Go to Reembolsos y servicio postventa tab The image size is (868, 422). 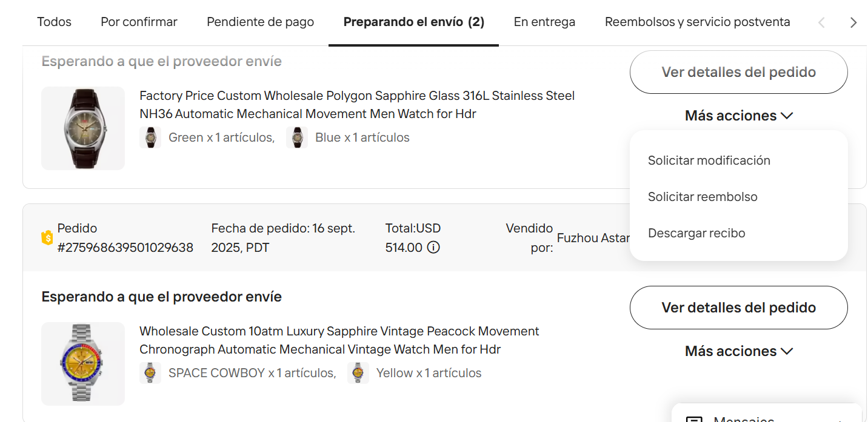click(697, 22)
